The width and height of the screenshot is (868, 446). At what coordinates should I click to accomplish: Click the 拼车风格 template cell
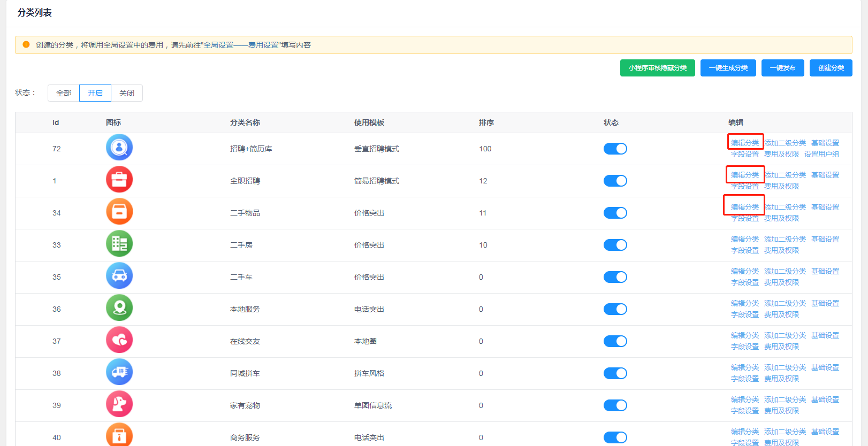click(x=369, y=373)
